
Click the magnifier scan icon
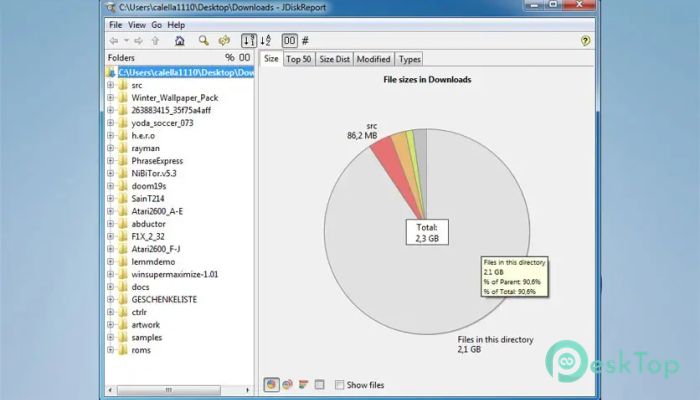pos(204,41)
